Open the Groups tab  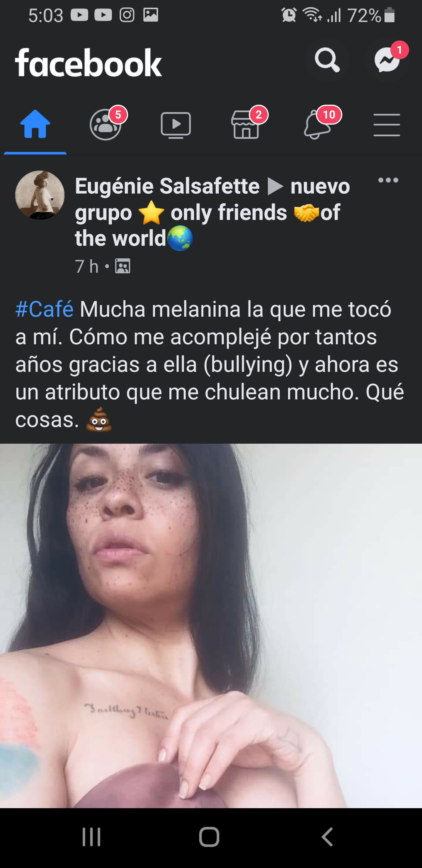point(106,124)
